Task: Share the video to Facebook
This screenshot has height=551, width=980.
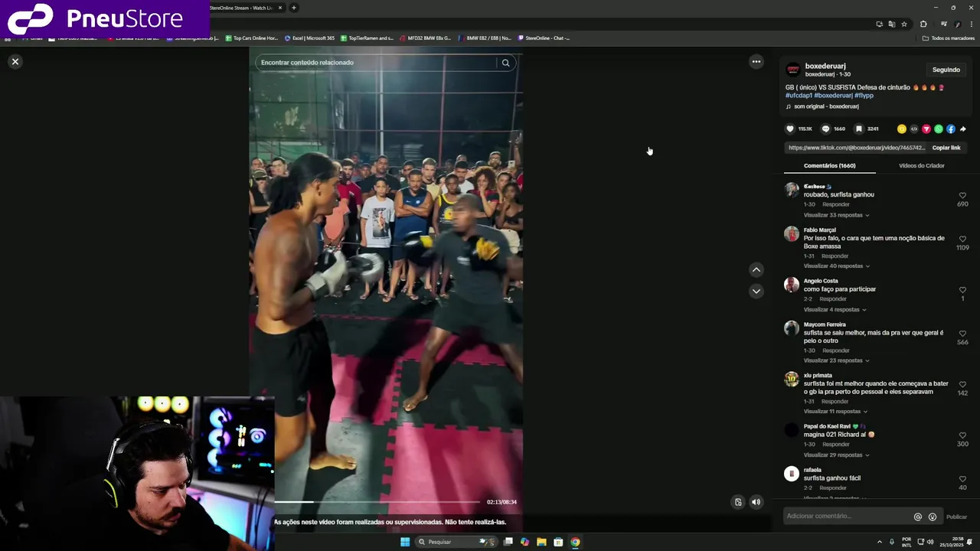Action: tap(950, 129)
